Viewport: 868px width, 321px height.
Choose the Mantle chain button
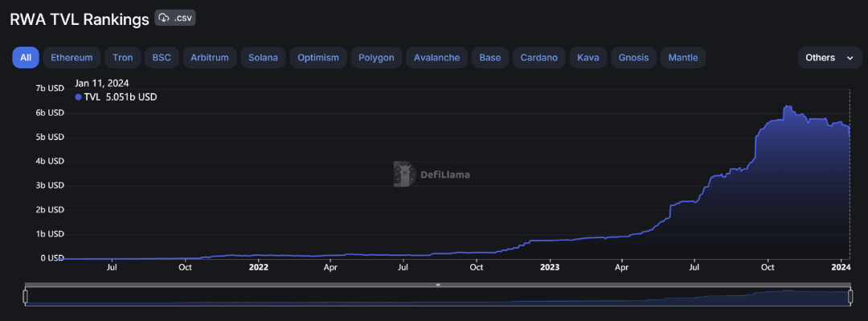point(683,58)
